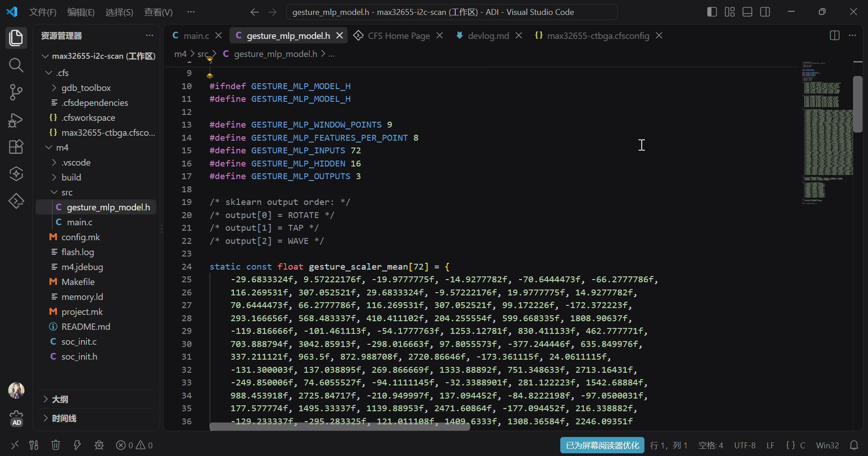The width and height of the screenshot is (868, 456).
Task: Click the horizontal editor scrollbar
Action: click(340, 426)
